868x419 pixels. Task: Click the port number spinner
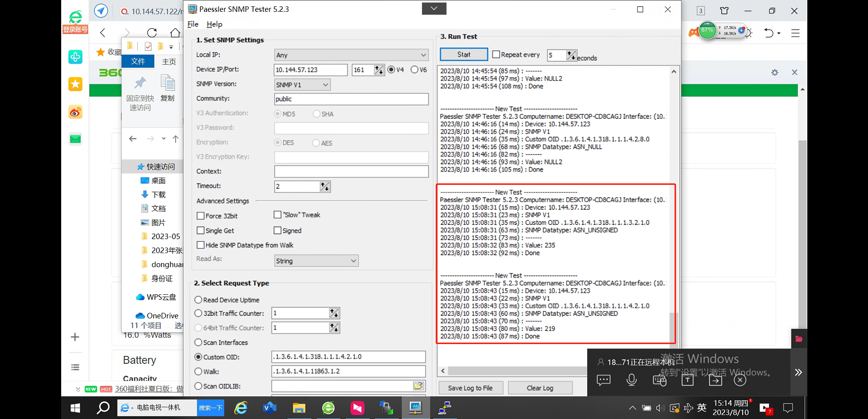pos(379,70)
